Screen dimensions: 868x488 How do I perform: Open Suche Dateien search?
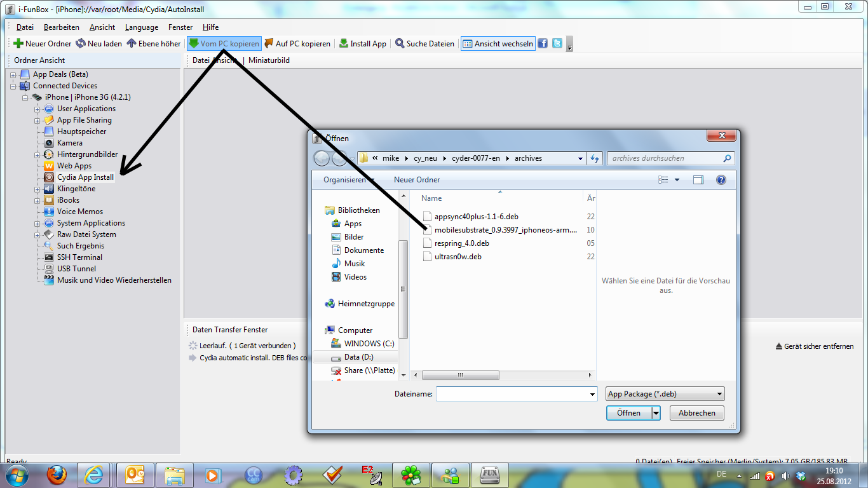click(x=424, y=44)
